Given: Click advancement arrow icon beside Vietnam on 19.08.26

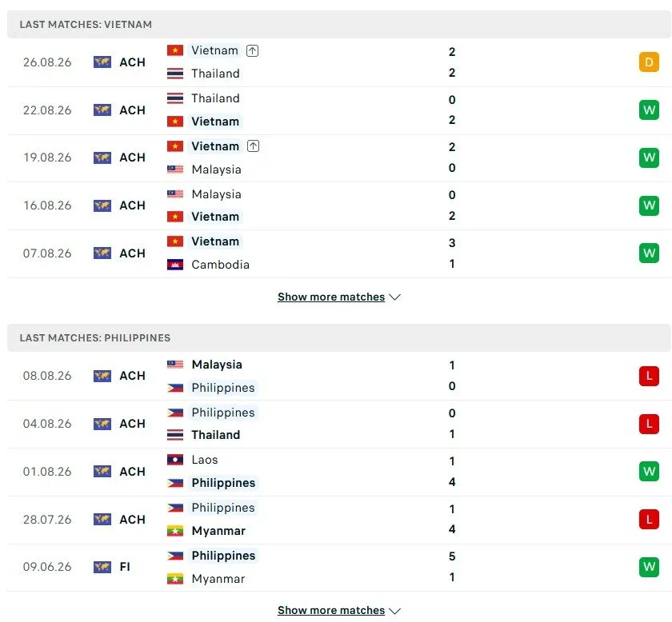Looking at the screenshot, I should pos(254,146).
